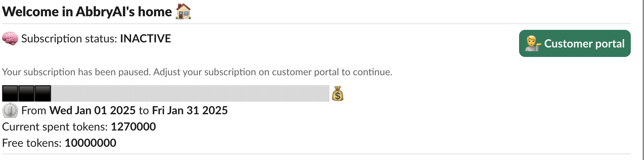The width and height of the screenshot is (644, 160).
Task: Click the money bag emoji after progress bar
Action: coord(338,94)
